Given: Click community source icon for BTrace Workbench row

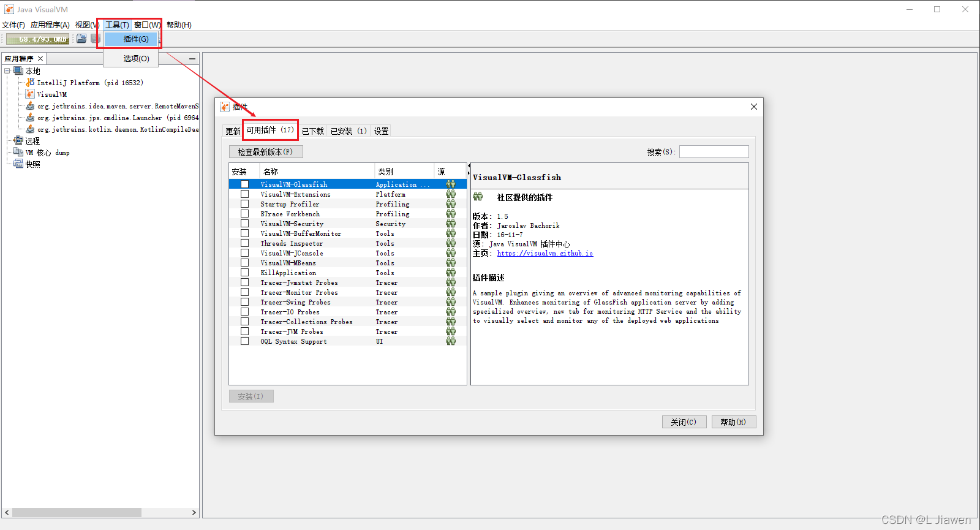Looking at the screenshot, I should click(x=451, y=213).
